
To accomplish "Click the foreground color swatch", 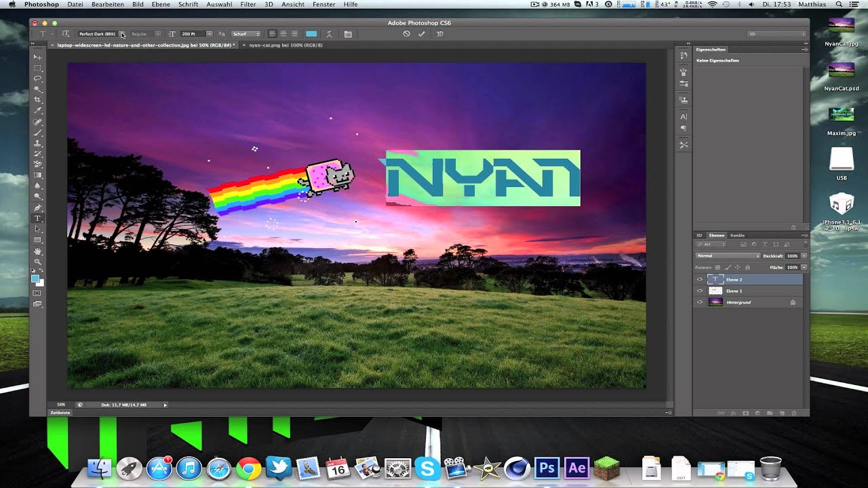I will (x=35, y=278).
